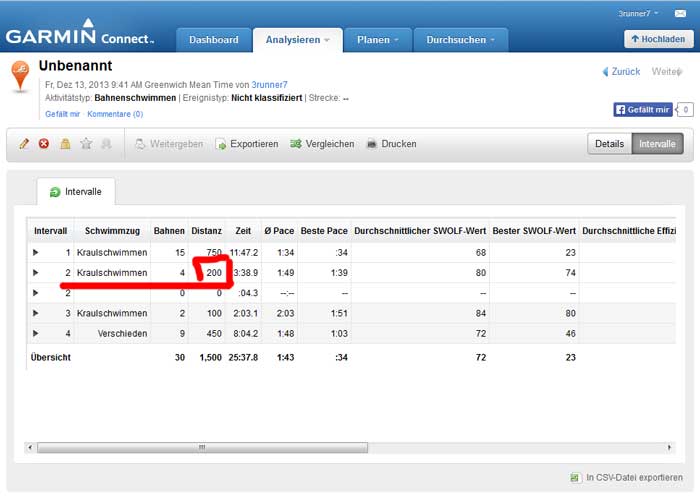Click the 25:37.8 total time cell
The height and width of the screenshot is (499, 700).
point(243,358)
